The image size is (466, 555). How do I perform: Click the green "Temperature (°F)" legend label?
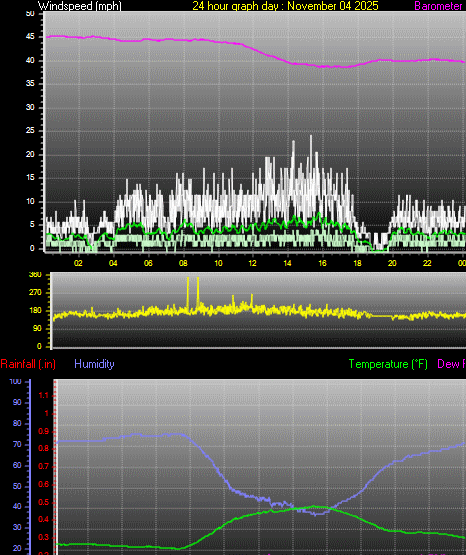[x=388, y=364]
